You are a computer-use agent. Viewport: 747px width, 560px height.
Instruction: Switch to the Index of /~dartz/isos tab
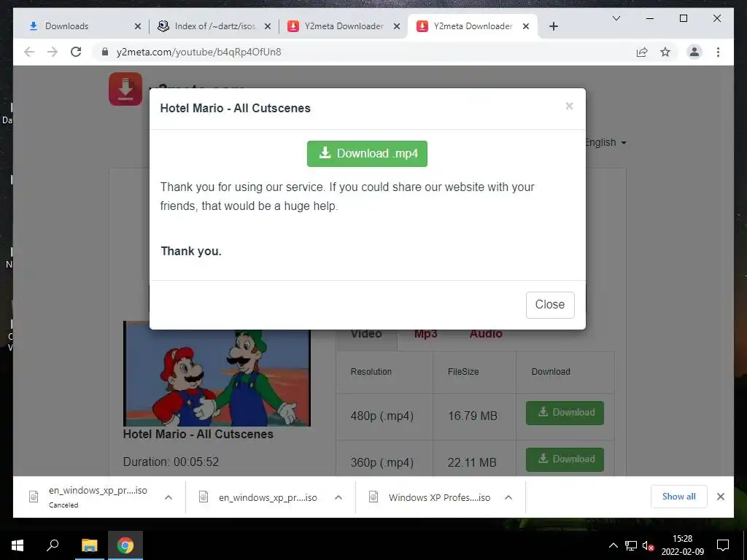pos(215,26)
